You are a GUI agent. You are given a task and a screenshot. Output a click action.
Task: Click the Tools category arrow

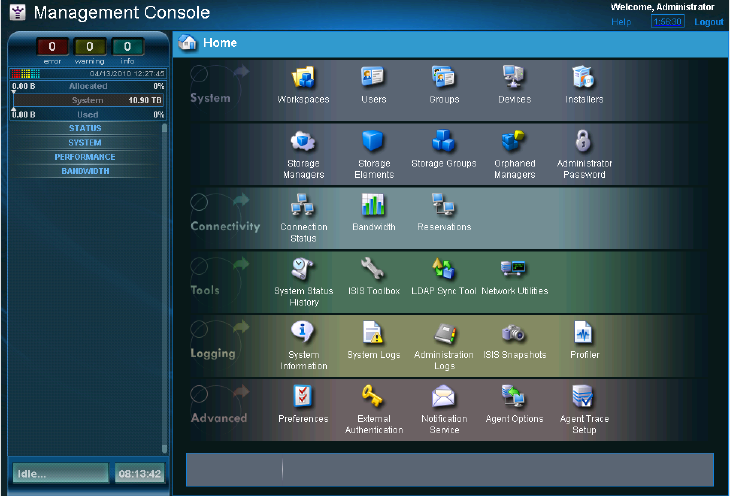tap(241, 264)
